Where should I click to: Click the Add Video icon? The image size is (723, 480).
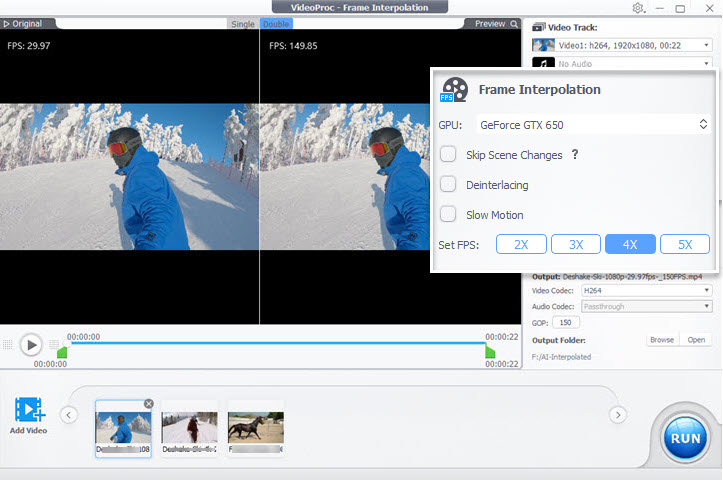pyautogui.click(x=30, y=409)
